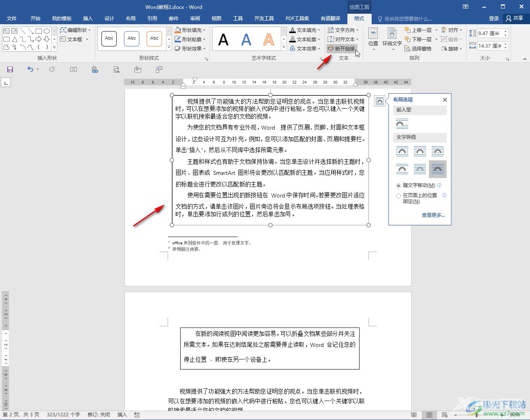Open the 查看更多 link
The width and height of the screenshot is (530, 420).
pos(433,215)
